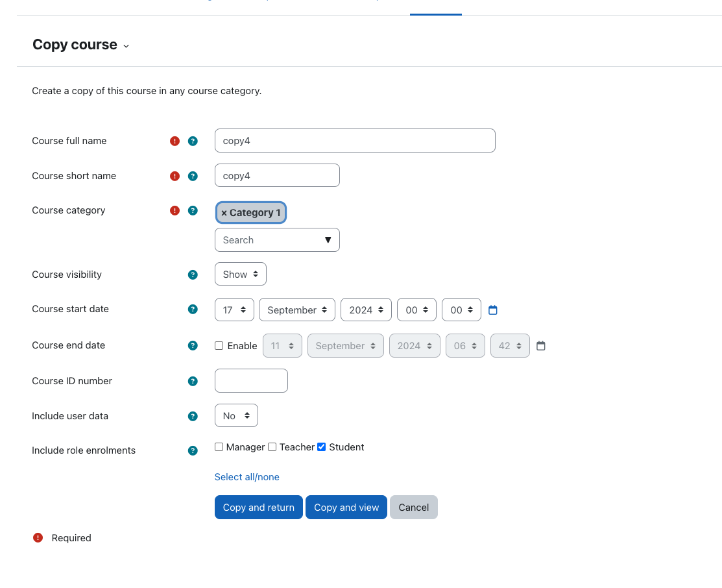Open calendar picker for course end date
The image size is (722, 588).
pos(541,346)
